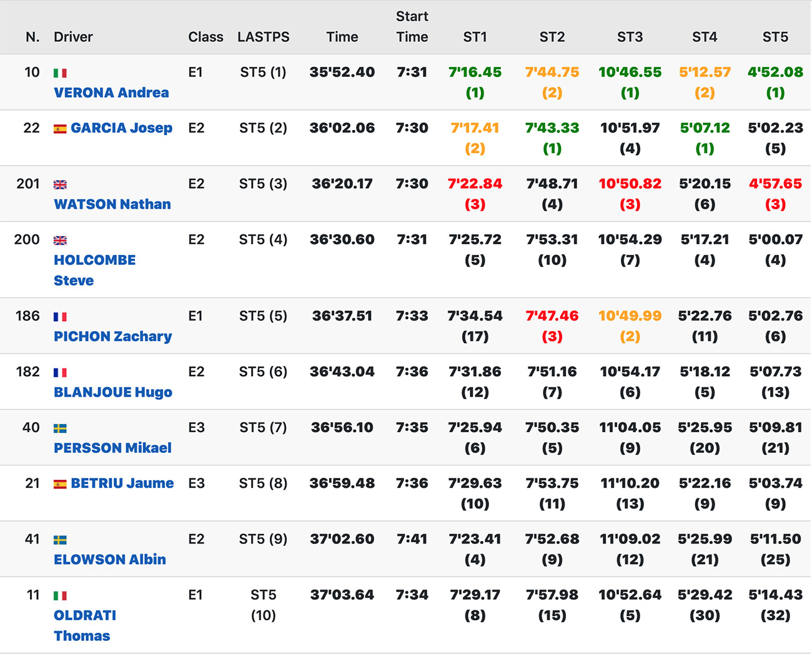This screenshot has height=654, width=812.
Task: Click red ST2 time 7'47.46
Action: pyautogui.click(x=552, y=315)
